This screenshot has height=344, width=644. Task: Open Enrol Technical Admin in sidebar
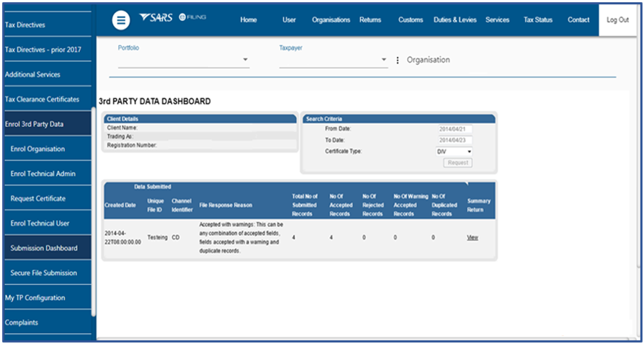coord(43,174)
